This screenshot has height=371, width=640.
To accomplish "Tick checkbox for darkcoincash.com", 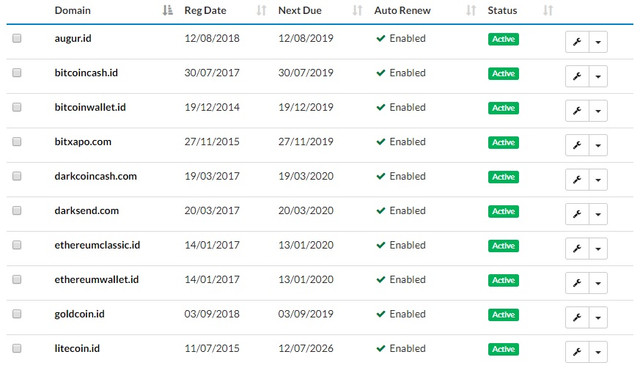I will point(17,176).
